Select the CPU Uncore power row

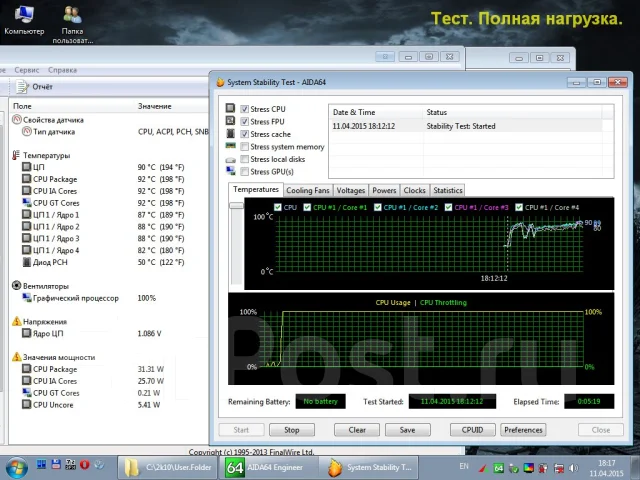108,404
